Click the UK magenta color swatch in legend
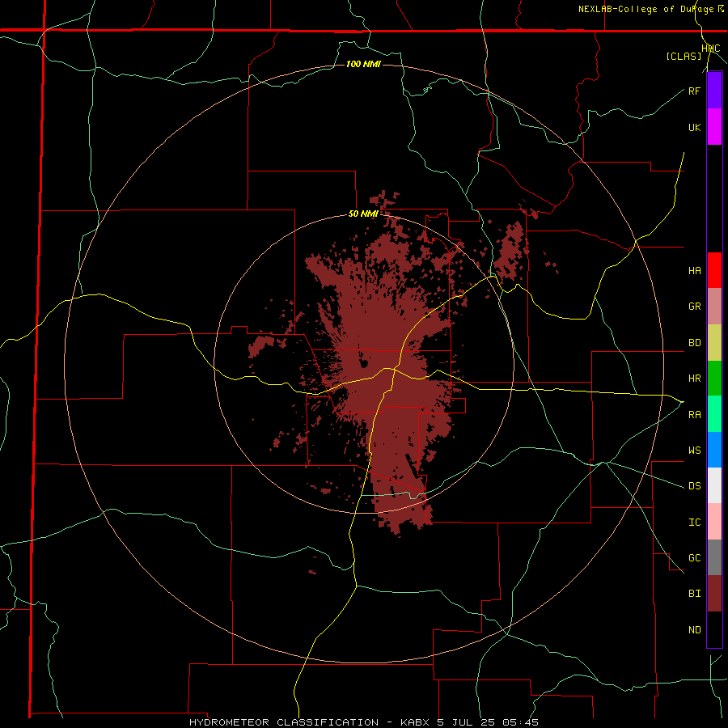Viewport: 728px width, 728px height. coord(714,127)
